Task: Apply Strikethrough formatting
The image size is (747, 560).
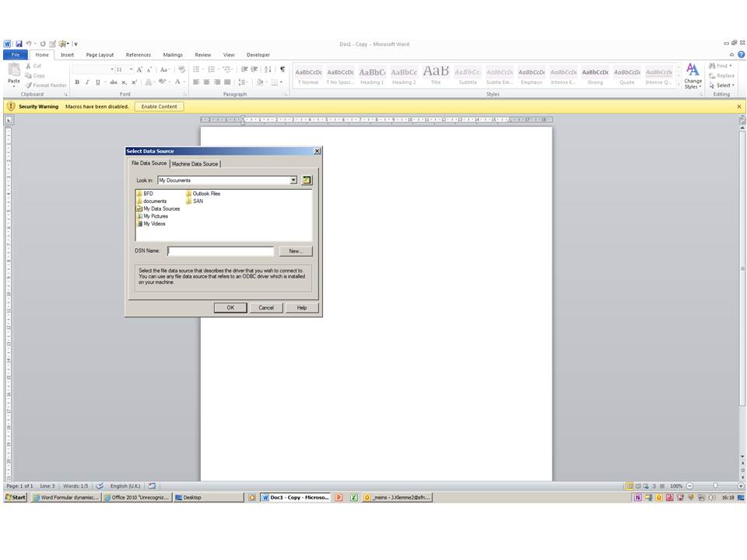Action: 114,82
